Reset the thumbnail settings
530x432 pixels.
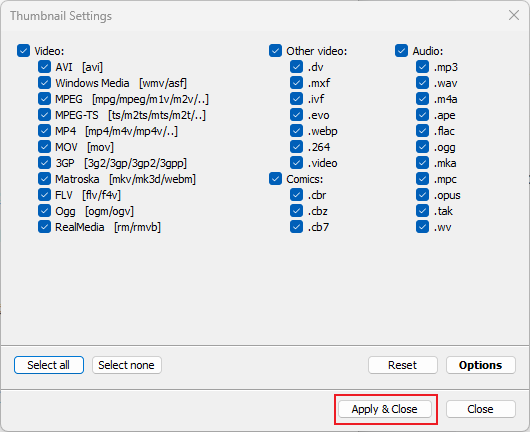coord(403,365)
